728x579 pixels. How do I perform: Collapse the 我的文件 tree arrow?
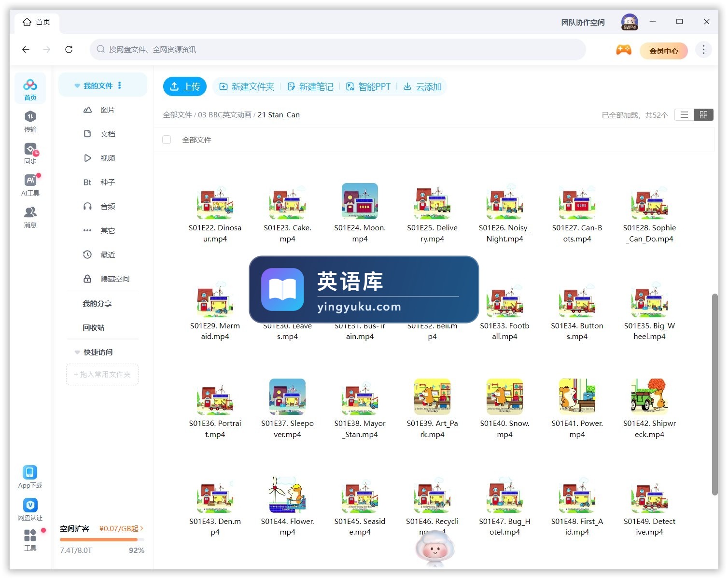pos(77,85)
